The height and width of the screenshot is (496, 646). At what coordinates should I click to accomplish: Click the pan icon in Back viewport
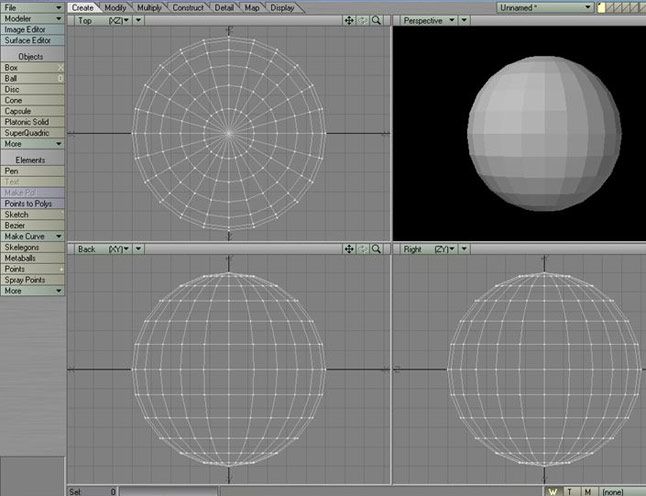pos(349,249)
